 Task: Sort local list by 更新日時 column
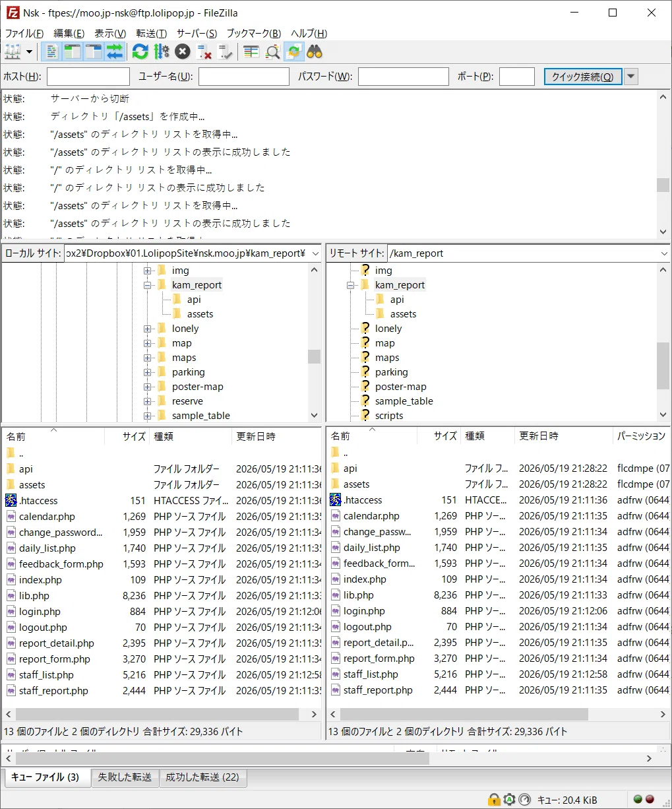point(276,436)
